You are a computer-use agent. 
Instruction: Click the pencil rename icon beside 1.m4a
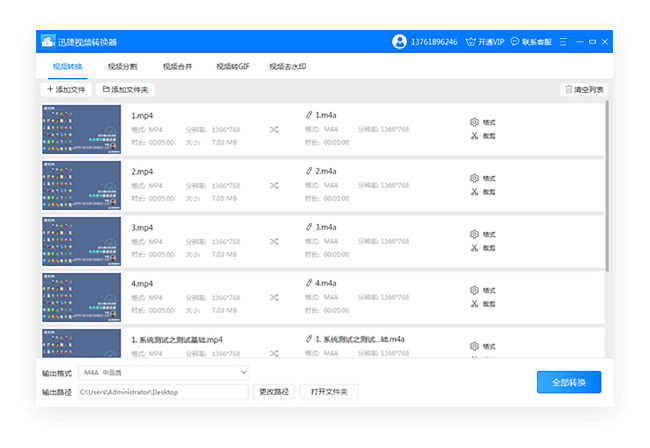309,115
